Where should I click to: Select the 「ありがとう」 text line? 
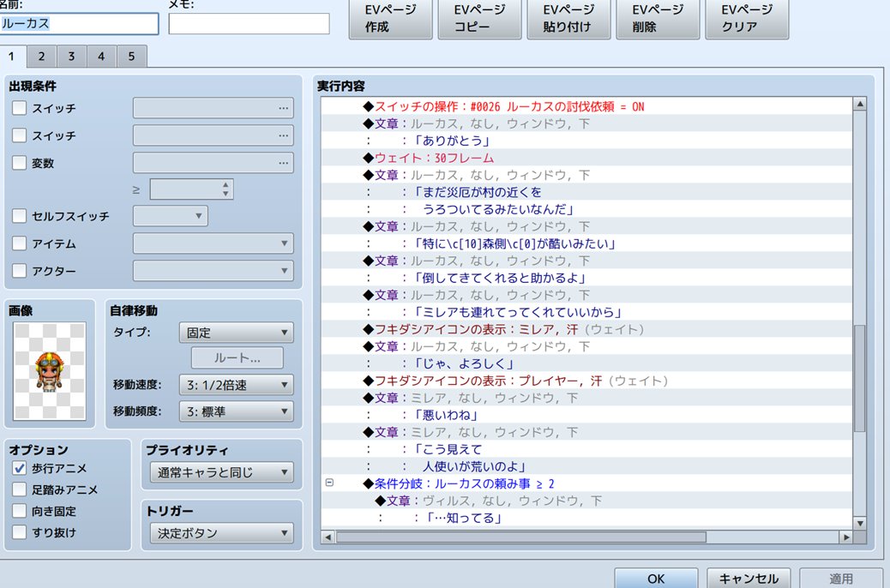[x=586, y=141]
